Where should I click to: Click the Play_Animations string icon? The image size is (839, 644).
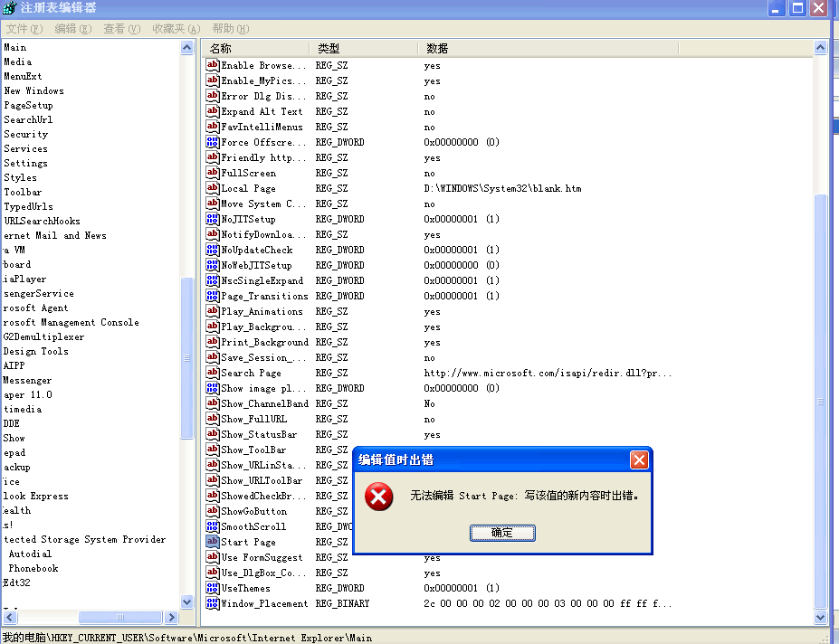pos(213,311)
